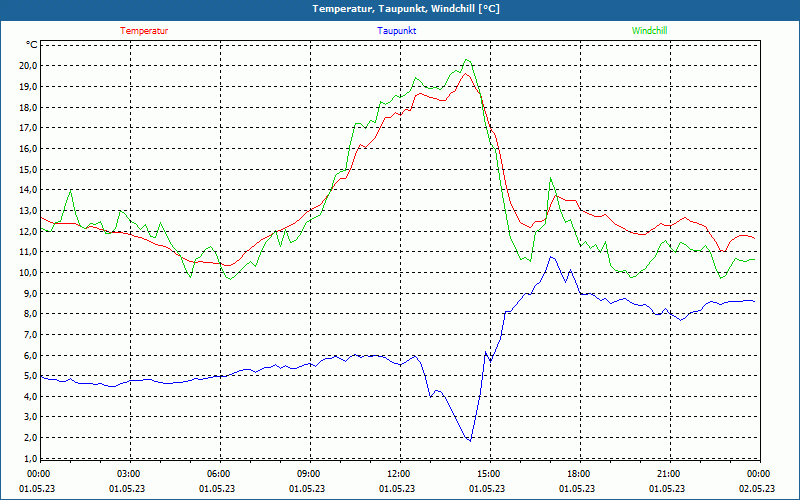The width and height of the screenshot is (800, 500).
Task: Click the 1,0 y-axis value
Action: (x=30, y=459)
